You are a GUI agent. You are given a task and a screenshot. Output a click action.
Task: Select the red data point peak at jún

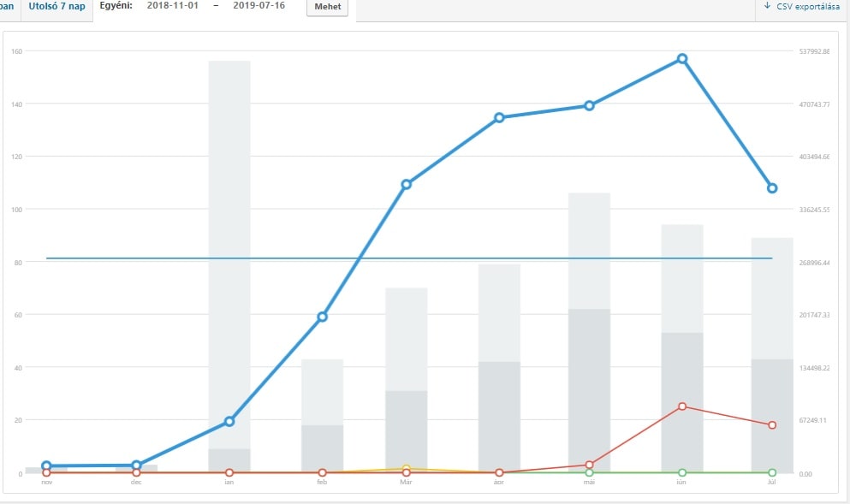(x=681, y=406)
